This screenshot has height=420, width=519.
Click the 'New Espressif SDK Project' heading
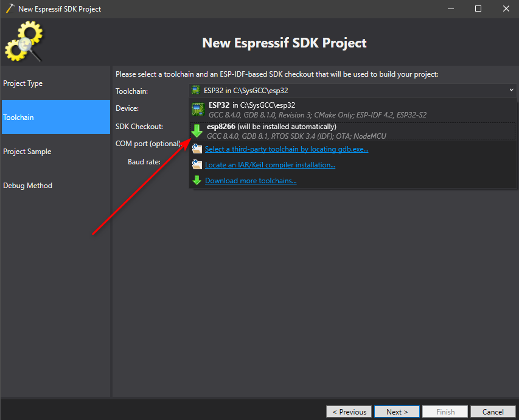point(284,43)
